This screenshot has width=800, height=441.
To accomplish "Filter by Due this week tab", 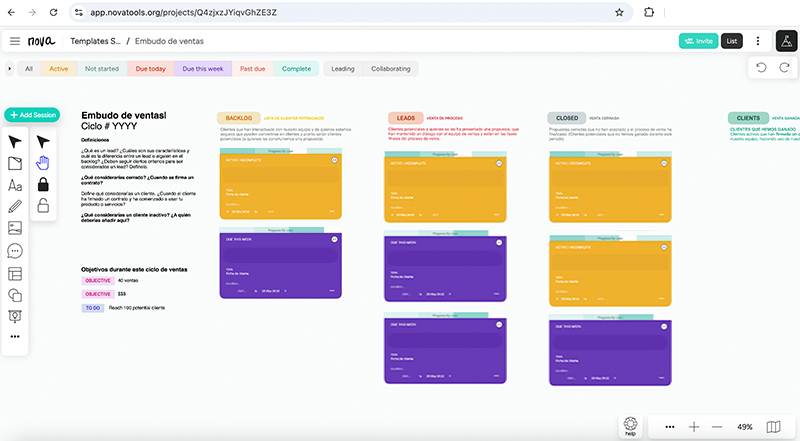I will tap(202, 69).
